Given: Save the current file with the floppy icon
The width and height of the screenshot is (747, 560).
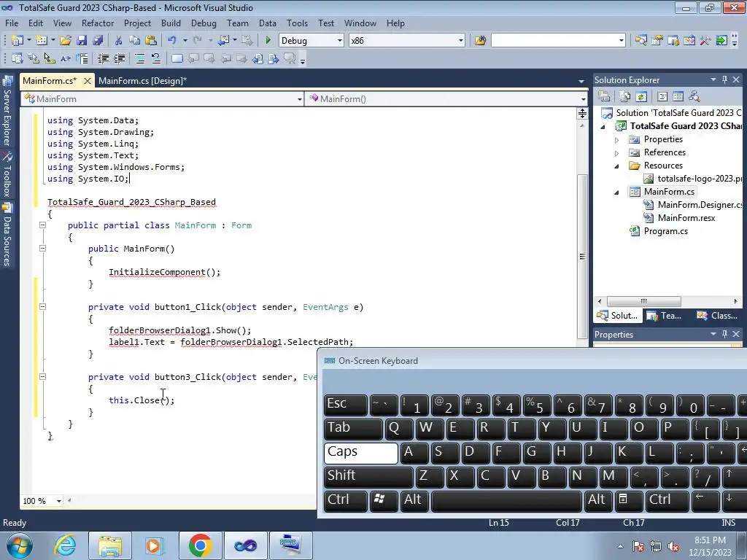Looking at the screenshot, I should (82, 41).
